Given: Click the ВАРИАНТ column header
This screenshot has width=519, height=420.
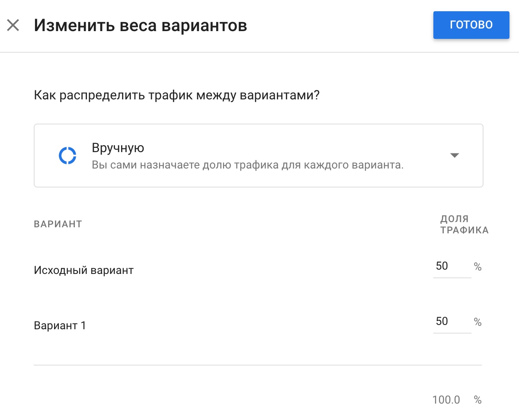Looking at the screenshot, I should pyautogui.click(x=58, y=224).
